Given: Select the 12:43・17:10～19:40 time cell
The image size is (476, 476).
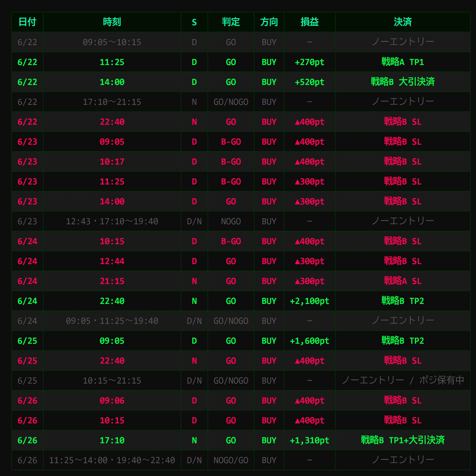Looking at the screenshot, I should coord(112,221).
